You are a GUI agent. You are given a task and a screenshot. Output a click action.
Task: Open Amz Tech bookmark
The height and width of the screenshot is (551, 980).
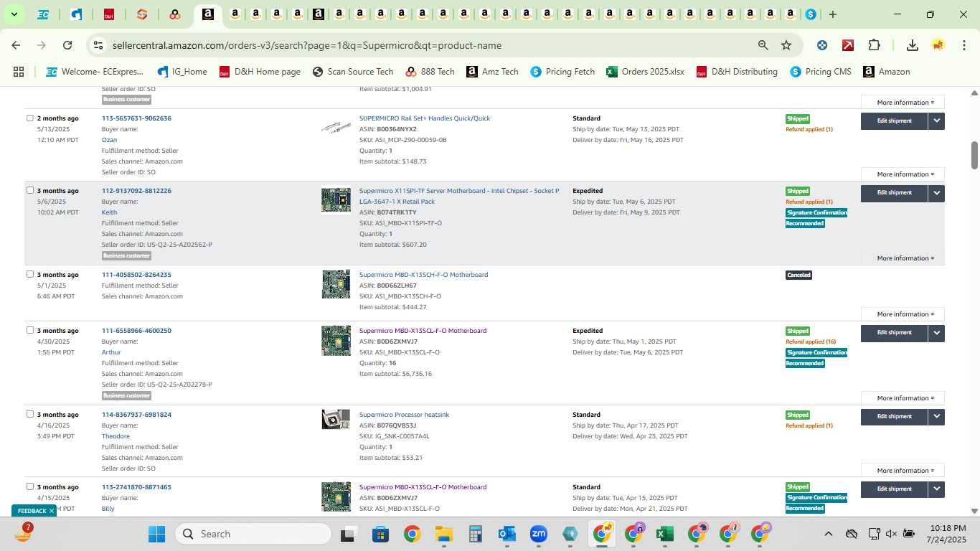pos(492,72)
